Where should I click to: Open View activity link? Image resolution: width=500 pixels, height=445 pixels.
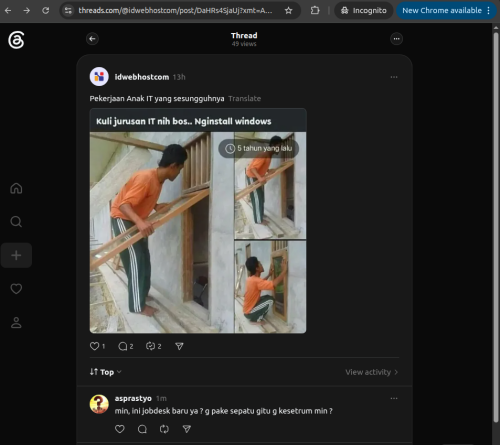click(372, 372)
